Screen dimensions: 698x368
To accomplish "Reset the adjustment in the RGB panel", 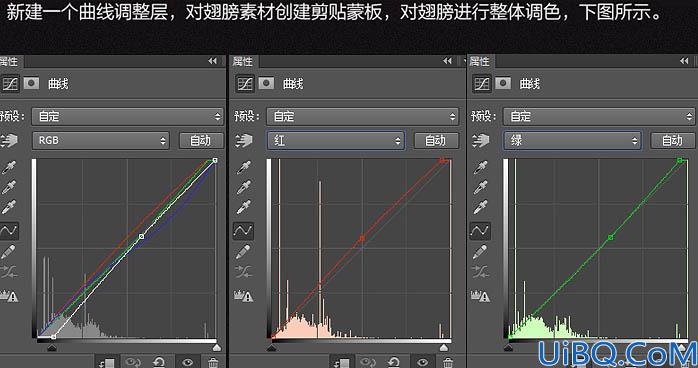I will 159,363.
